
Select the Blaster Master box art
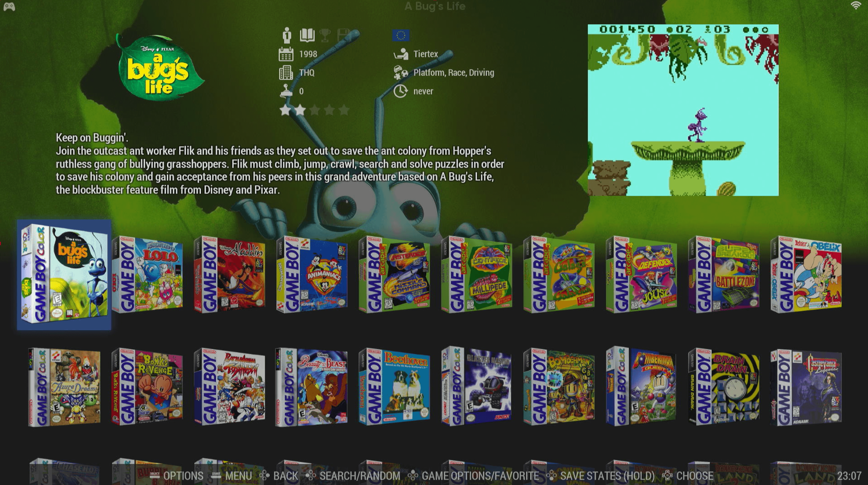coord(476,386)
